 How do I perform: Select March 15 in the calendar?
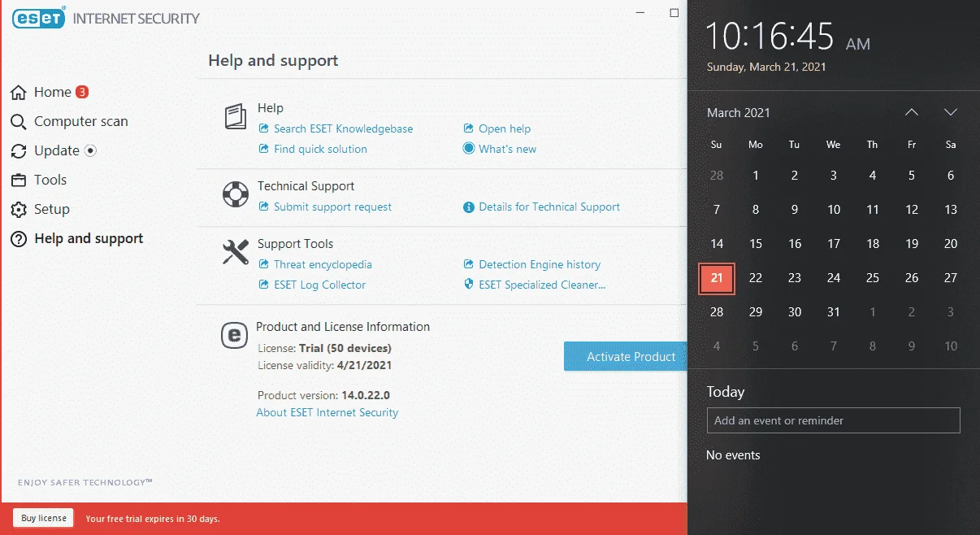tap(756, 244)
